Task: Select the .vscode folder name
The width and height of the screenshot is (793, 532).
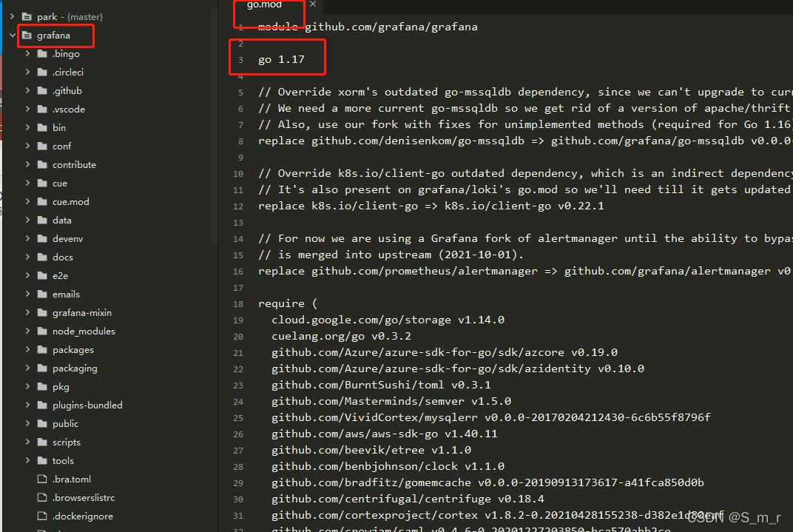Action: [x=68, y=110]
